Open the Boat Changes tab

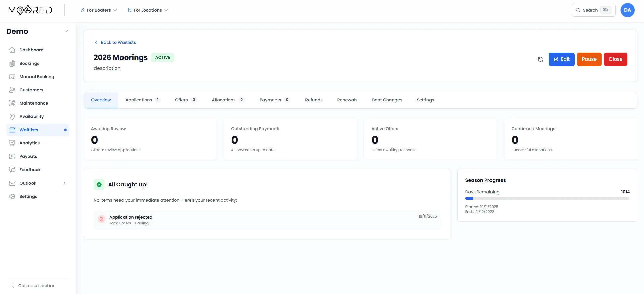coord(387,100)
